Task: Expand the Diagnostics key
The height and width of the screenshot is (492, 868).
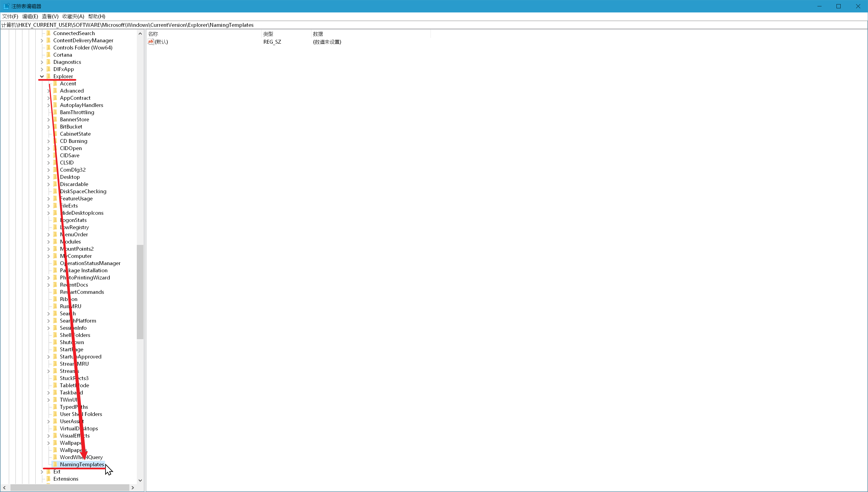Action: [x=42, y=62]
